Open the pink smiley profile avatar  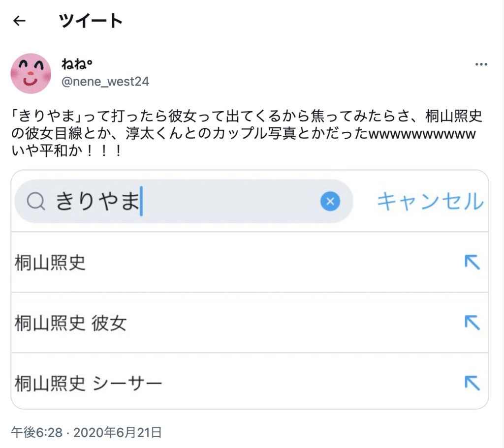[31, 74]
